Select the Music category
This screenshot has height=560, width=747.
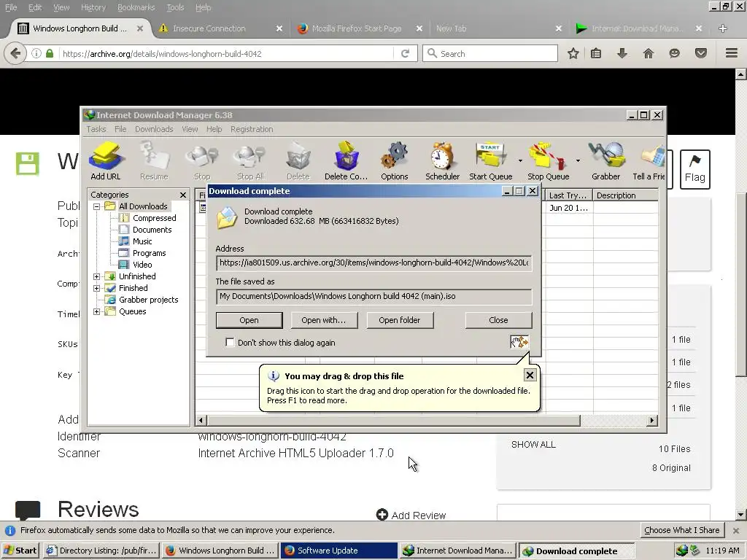(x=142, y=241)
